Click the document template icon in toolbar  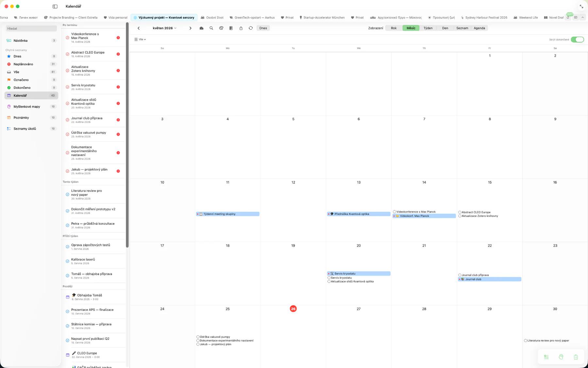pyautogui.click(x=231, y=28)
